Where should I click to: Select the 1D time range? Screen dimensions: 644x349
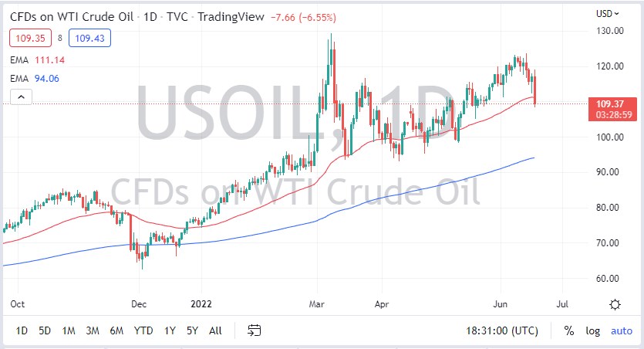coord(22,330)
